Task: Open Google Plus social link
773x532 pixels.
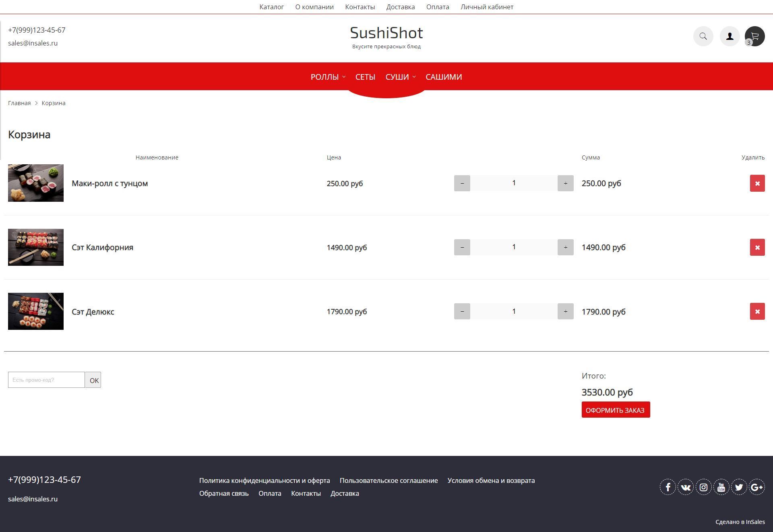Action: [x=757, y=487]
